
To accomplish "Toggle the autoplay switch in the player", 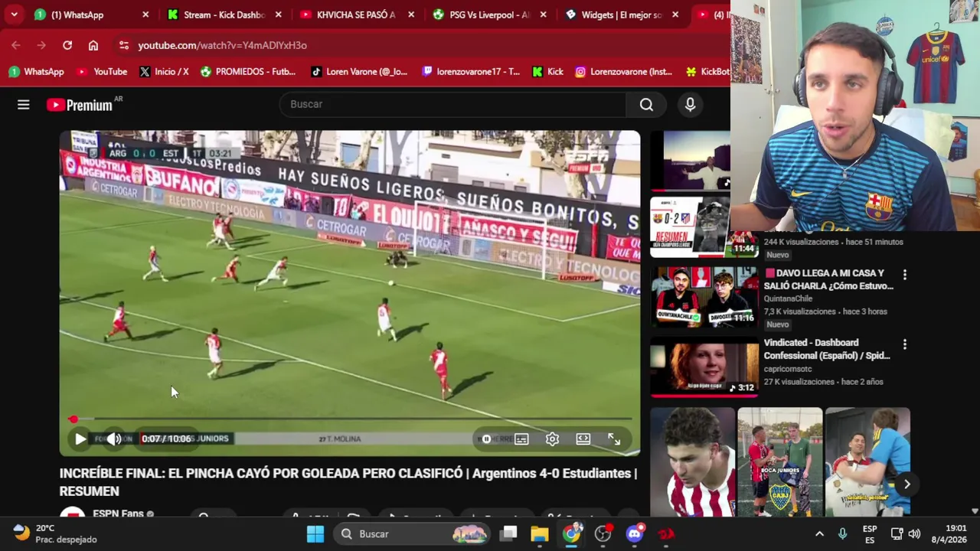I will (x=486, y=439).
